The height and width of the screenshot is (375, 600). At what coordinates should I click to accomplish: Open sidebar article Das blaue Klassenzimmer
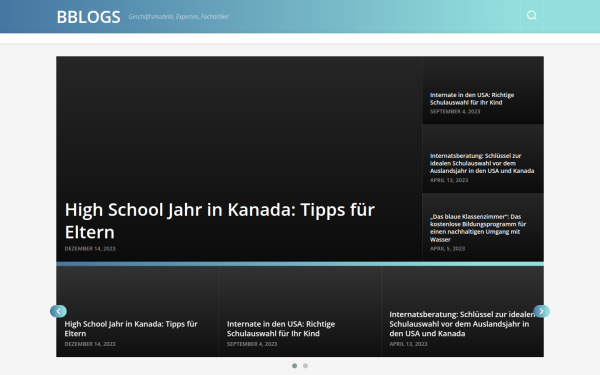(x=478, y=228)
